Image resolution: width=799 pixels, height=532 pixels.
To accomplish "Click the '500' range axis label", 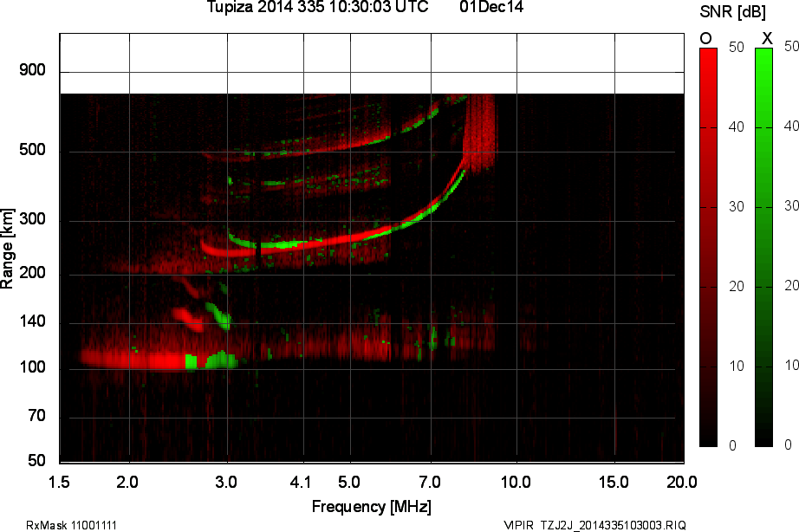I will (32, 150).
